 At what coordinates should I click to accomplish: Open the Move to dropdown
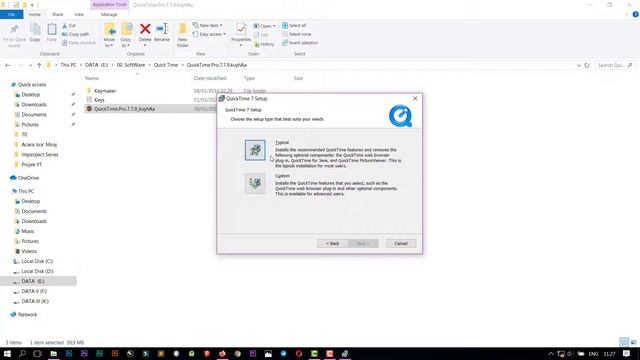pos(109,35)
